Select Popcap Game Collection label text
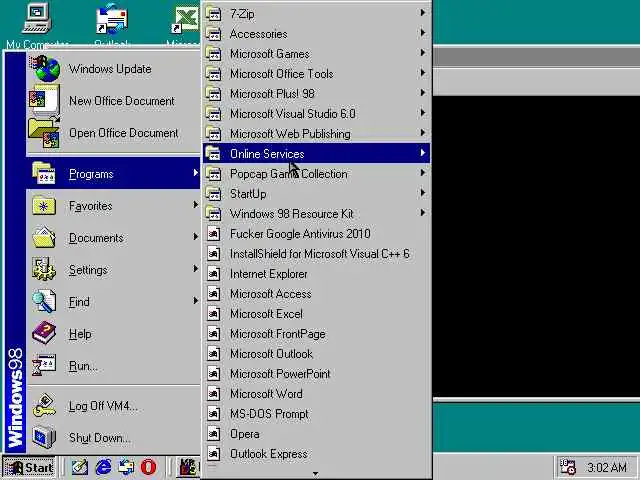The height and width of the screenshot is (480, 640). (x=289, y=174)
